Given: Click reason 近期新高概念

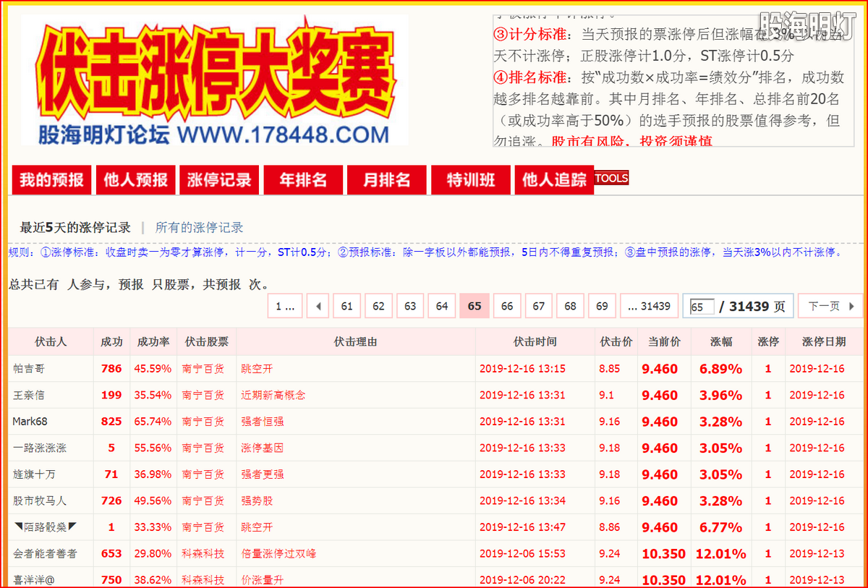Looking at the screenshot, I should pos(273,395).
